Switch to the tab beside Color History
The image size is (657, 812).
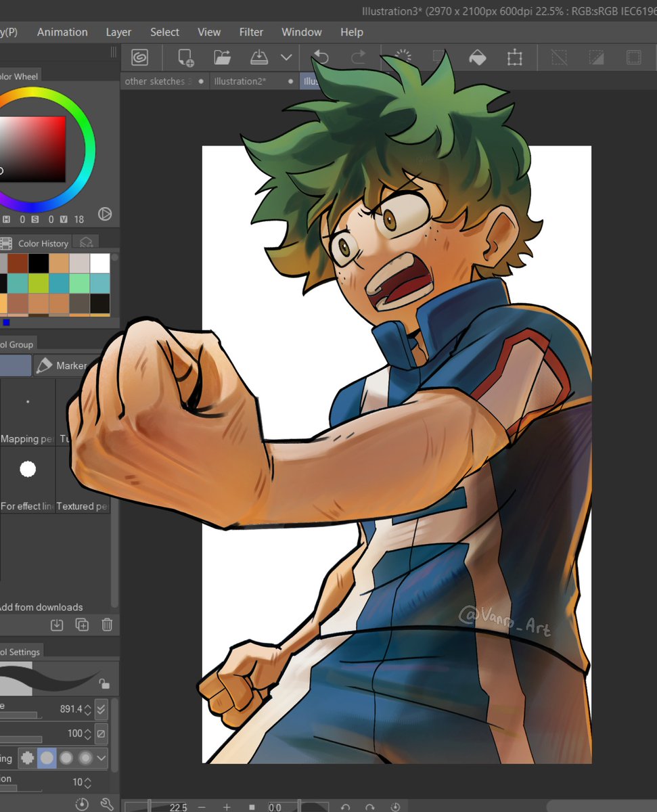pyautogui.click(x=86, y=242)
